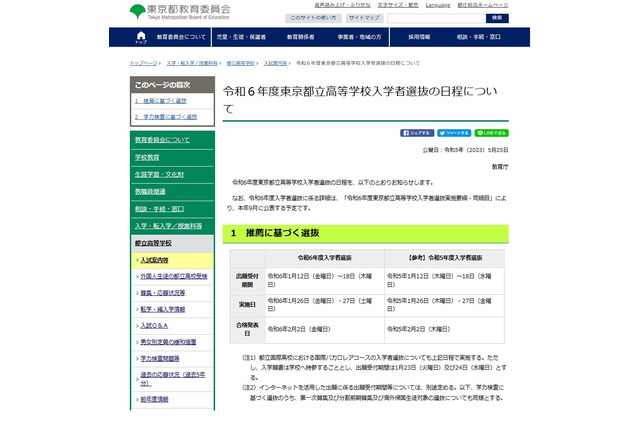Click the 【参考】令和5年度入学者選抜 column header
Image resolution: width=640 pixels, height=426 pixels.
pos(444,258)
